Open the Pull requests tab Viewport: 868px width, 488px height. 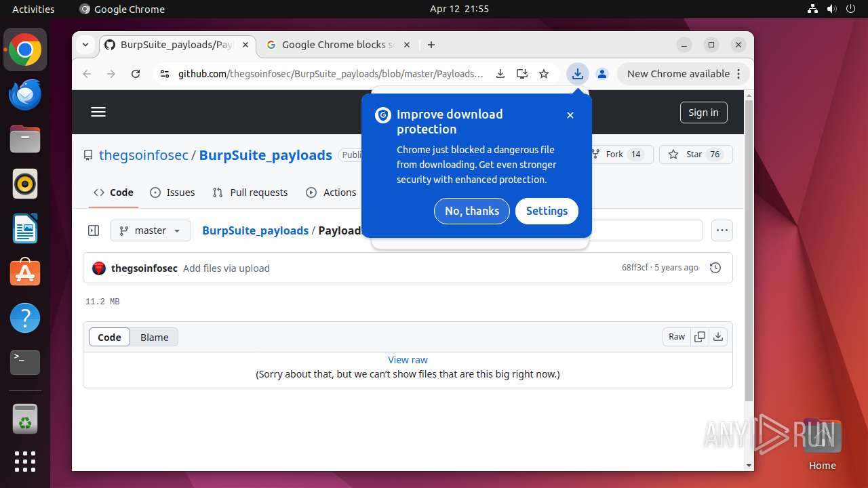pyautogui.click(x=250, y=192)
